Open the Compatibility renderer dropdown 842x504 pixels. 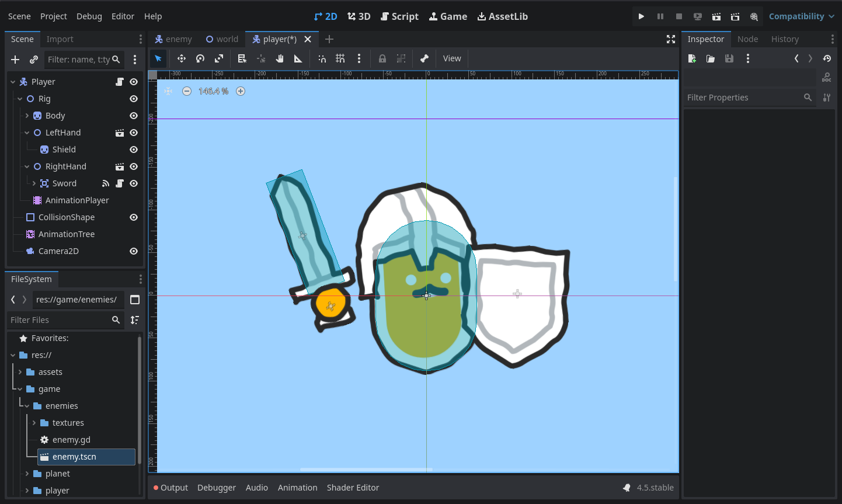click(x=801, y=16)
